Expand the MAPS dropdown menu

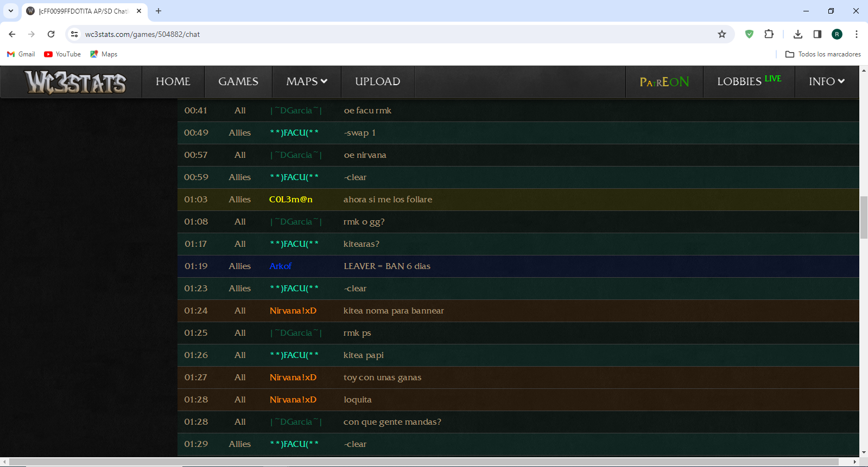(307, 81)
